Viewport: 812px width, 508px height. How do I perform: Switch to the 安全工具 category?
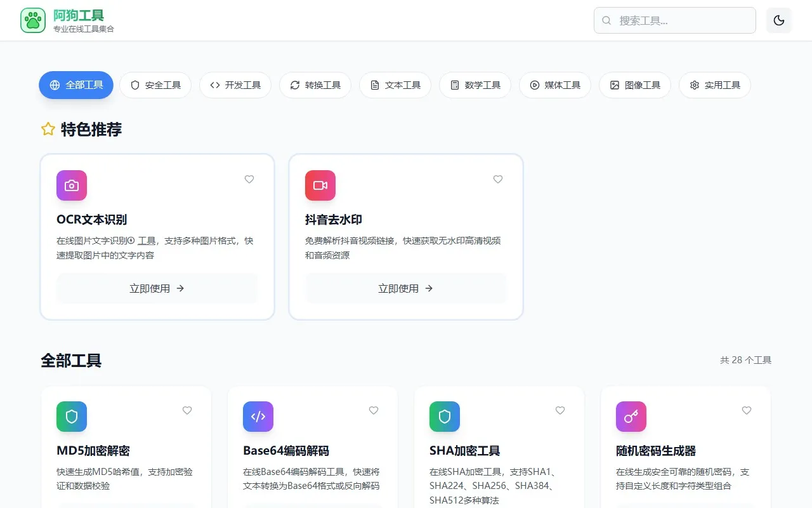155,85
